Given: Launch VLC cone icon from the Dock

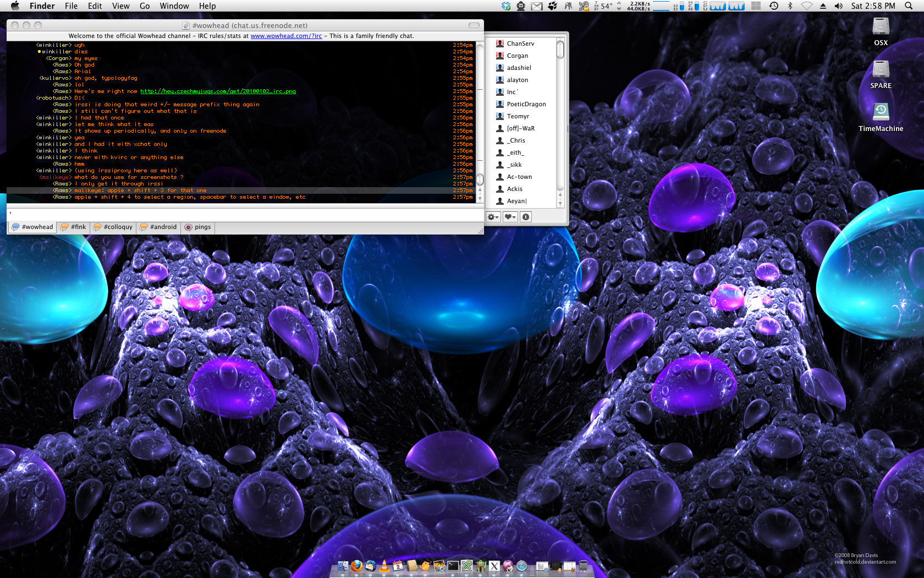Looking at the screenshot, I should (x=384, y=565).
